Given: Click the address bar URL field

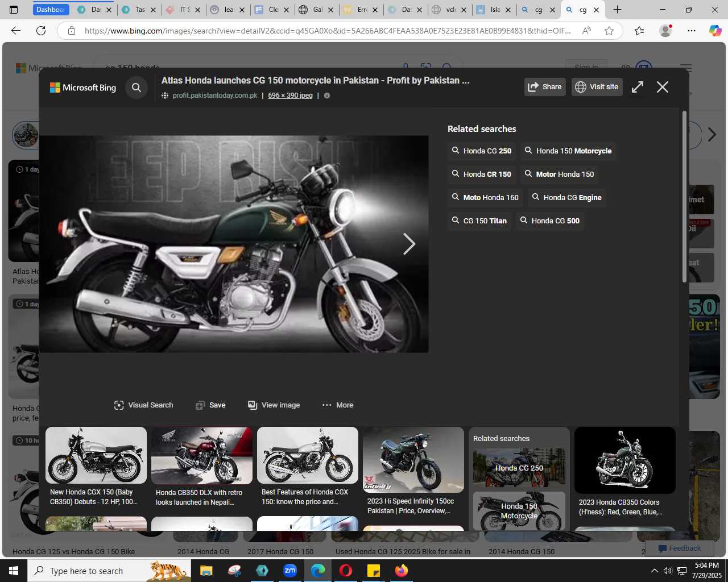Looking at the screenshot, I should 328,31.
